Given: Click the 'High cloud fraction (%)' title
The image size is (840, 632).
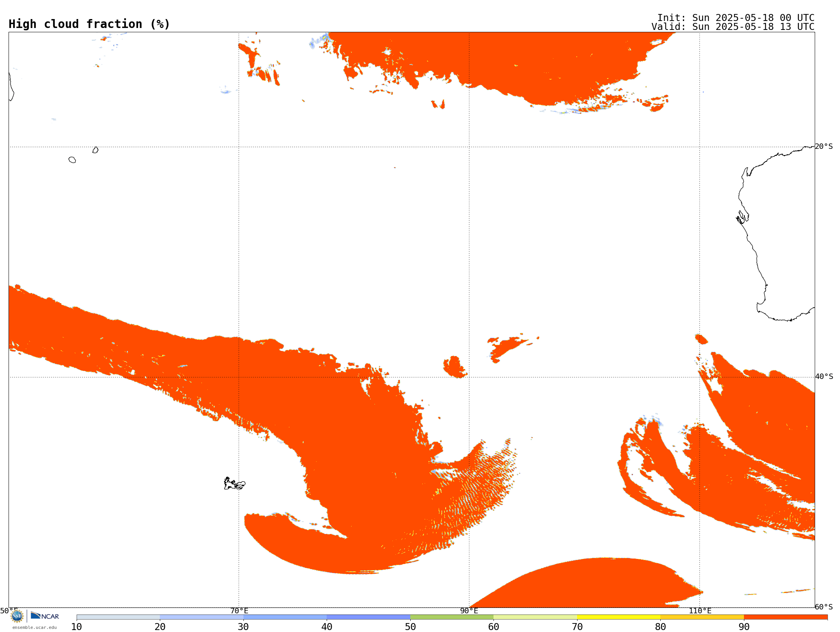Looking at the screenshot, I should tap(89, 24).
